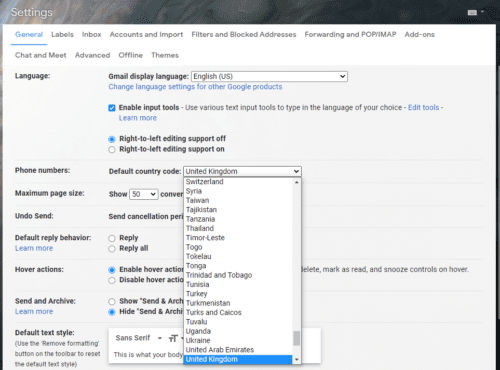Choose the Reply radio button
The image size is (500, 370).
point(112,238)
